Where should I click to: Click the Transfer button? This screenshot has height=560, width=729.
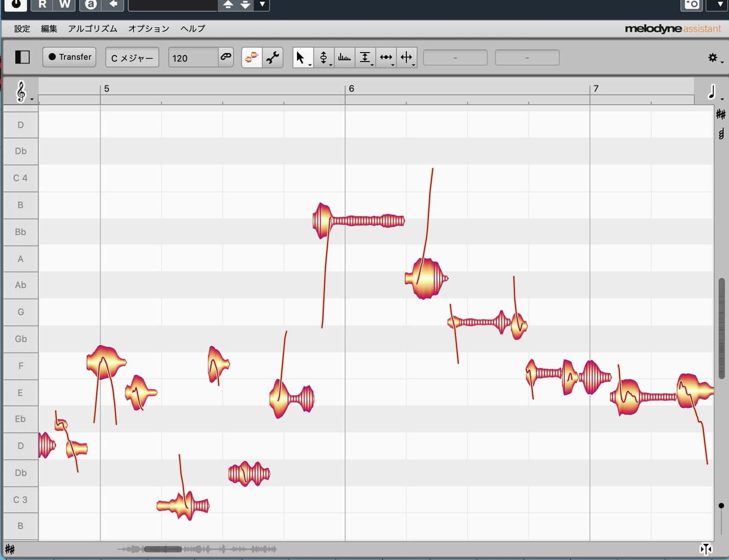(x=69, y=57)
